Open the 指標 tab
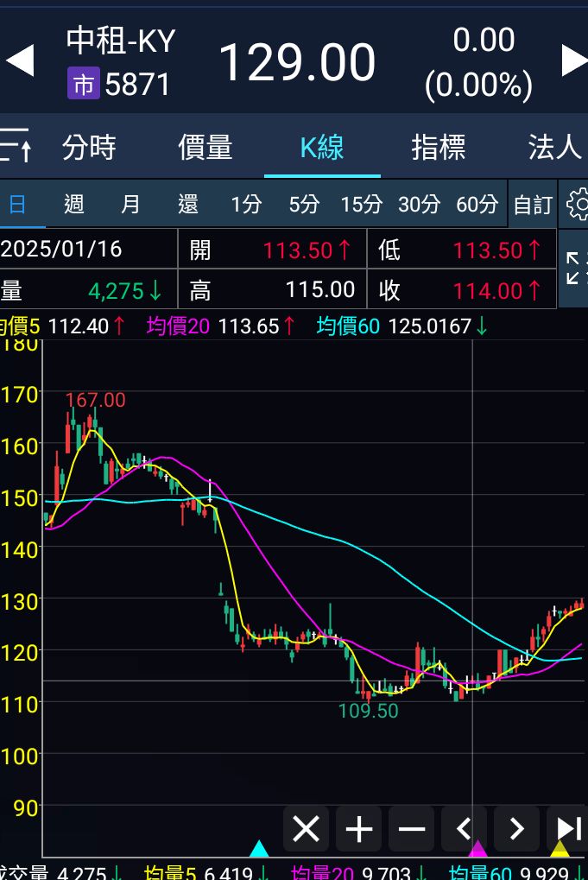The height and width of the screenshot is (880, 588). pyautogui.click(x=438, y=148)
